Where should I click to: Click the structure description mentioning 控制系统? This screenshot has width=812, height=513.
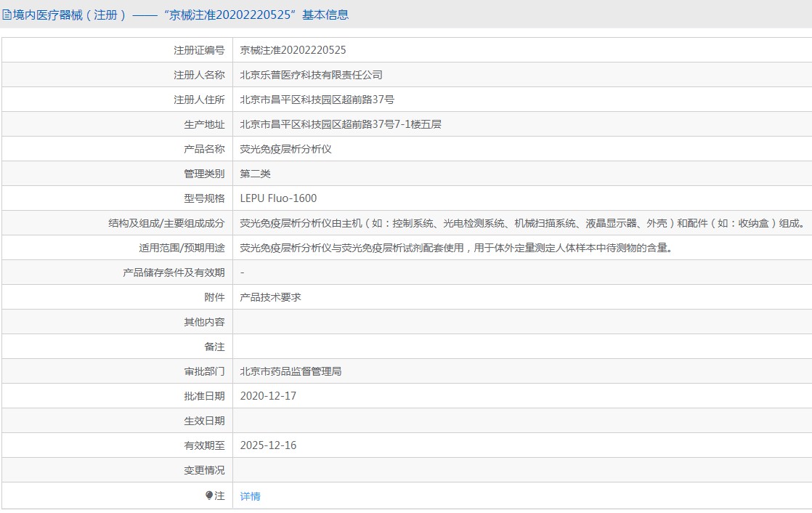pos(522,223)
